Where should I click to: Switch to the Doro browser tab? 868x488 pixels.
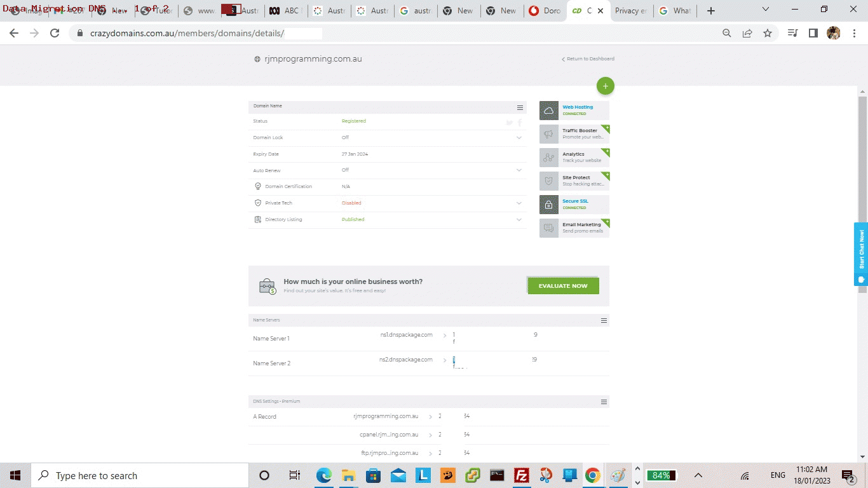point(545,11)
